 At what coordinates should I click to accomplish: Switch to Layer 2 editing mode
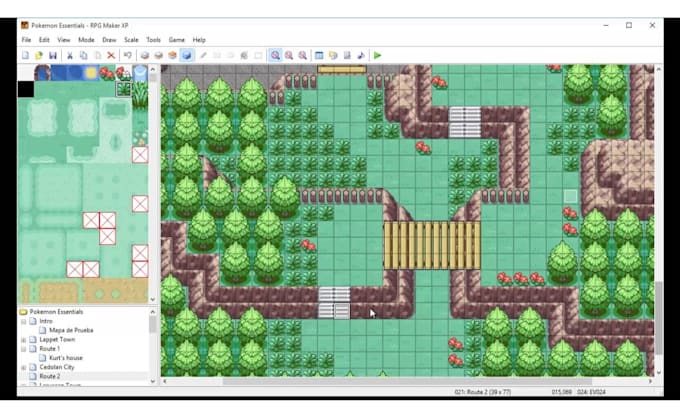(159, 55)
